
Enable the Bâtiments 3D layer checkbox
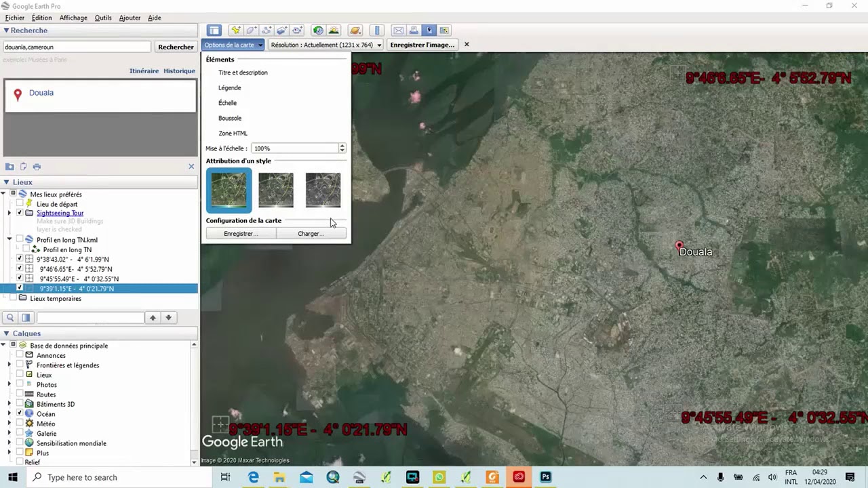20,404
